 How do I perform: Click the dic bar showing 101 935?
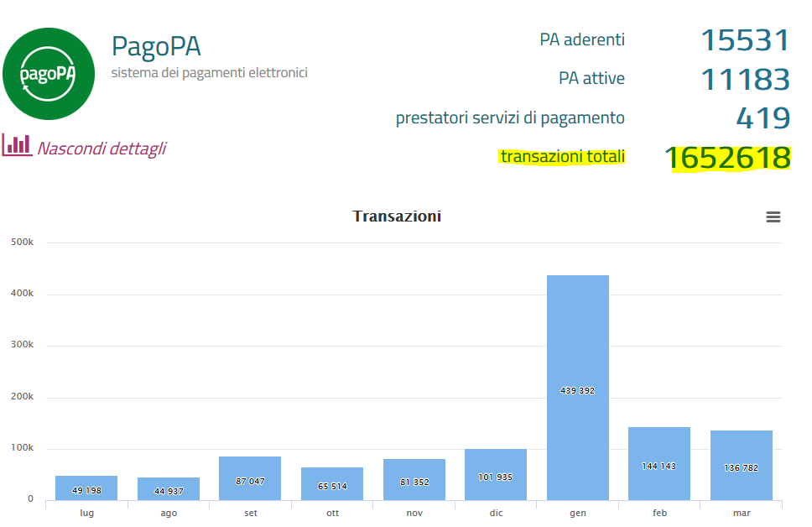496,475
